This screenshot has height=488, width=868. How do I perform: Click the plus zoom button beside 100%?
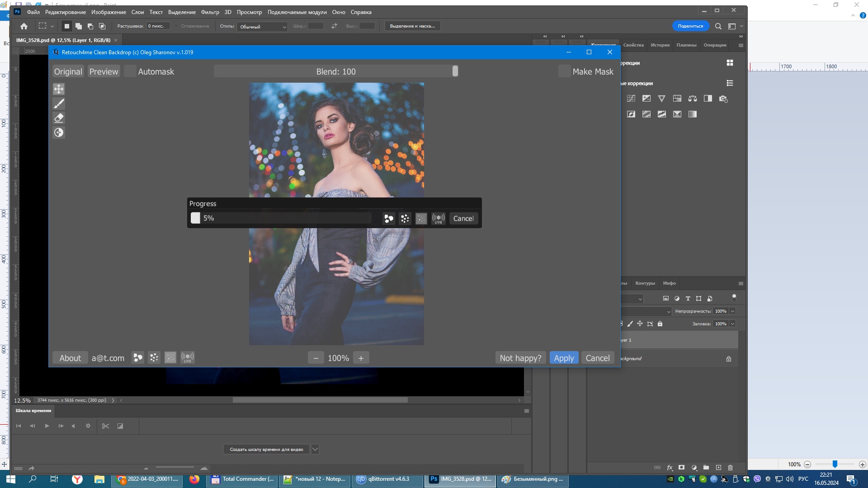click(361, 358)
